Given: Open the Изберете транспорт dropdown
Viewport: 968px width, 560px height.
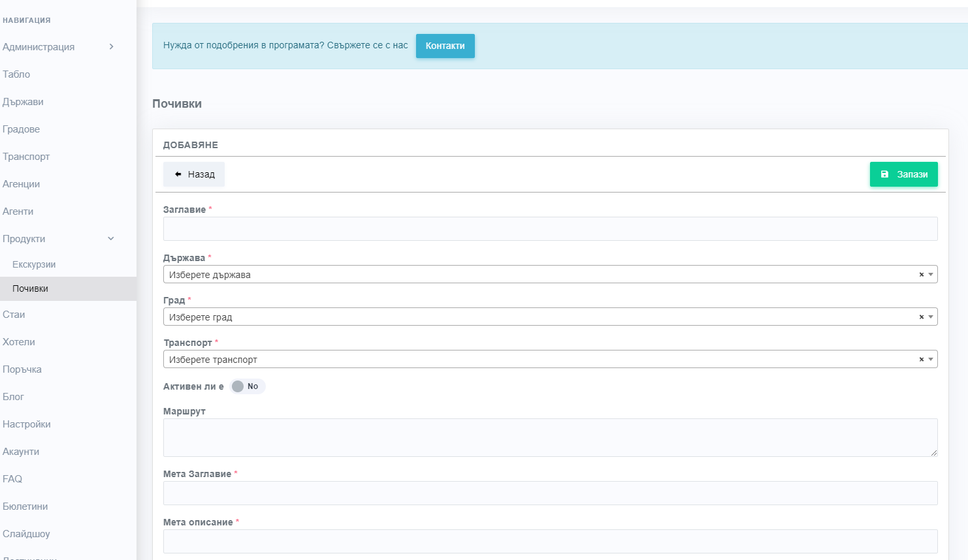Looking at the screenshot, I should pos(536,360).
